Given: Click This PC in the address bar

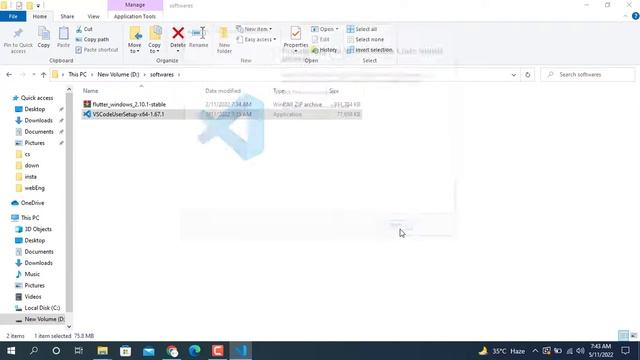Looking at the screenshot, I should tap(78, 75).
